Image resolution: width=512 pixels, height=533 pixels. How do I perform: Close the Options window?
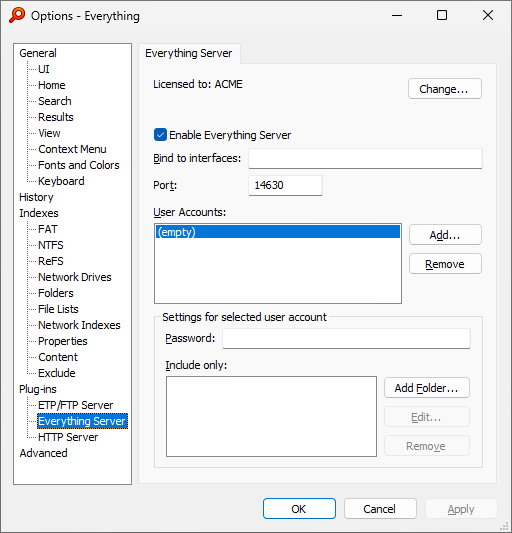[x=488, y=15]
